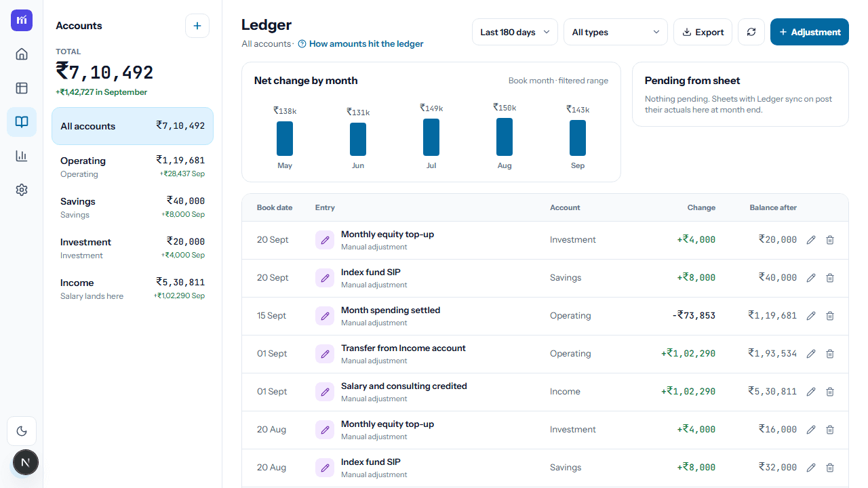Click the Balance after column header

pyautogui.click(x=773, y=207)
